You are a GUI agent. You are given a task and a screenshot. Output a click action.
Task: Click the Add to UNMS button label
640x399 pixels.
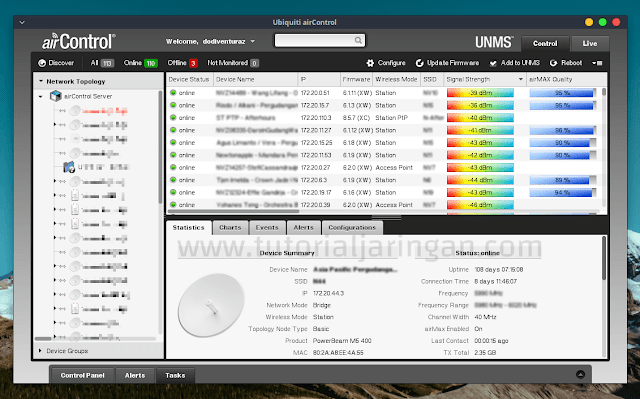coord(520,63)
